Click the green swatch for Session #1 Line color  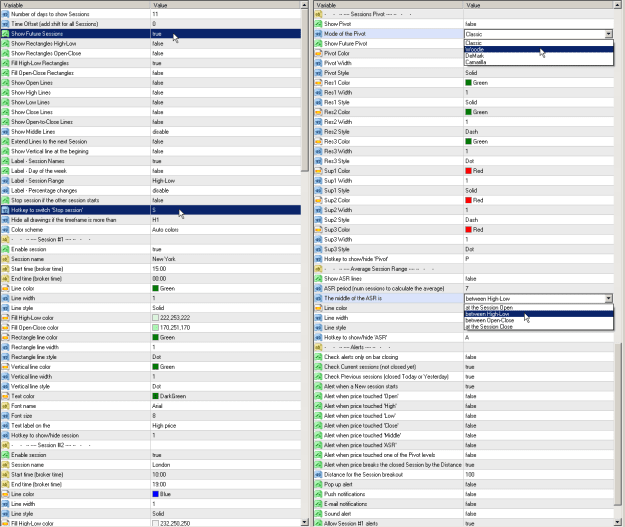pyautogui.click(x=155, y=288)
